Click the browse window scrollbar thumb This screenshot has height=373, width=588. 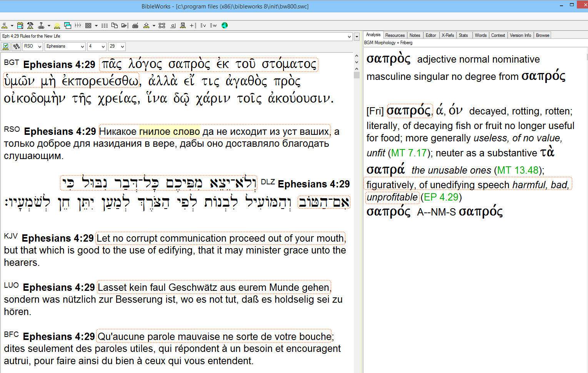click(x=356, y=75)
